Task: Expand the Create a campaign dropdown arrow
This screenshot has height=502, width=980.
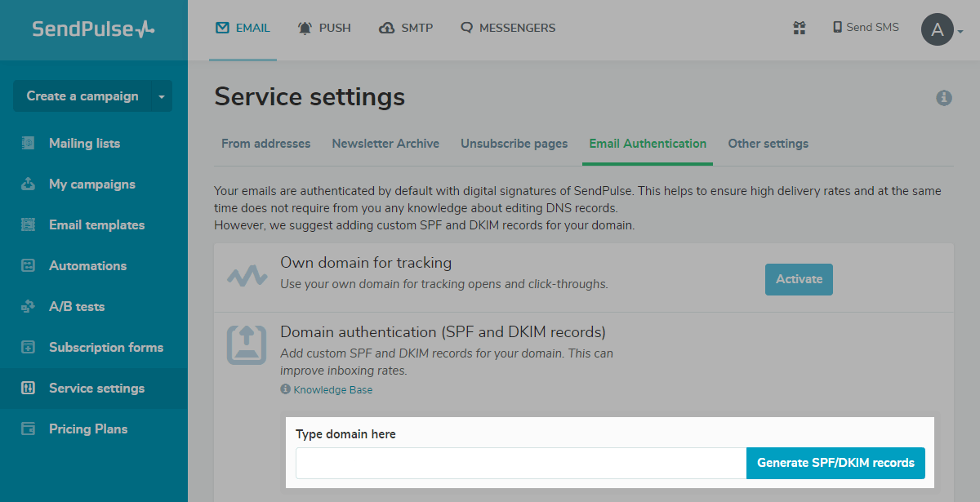Action: pos(161,96)
